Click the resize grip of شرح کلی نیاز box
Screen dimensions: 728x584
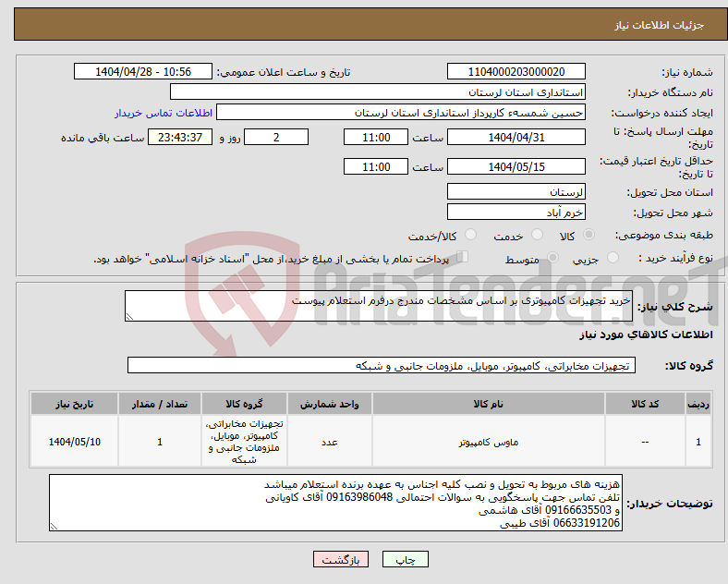pos(129,317)
